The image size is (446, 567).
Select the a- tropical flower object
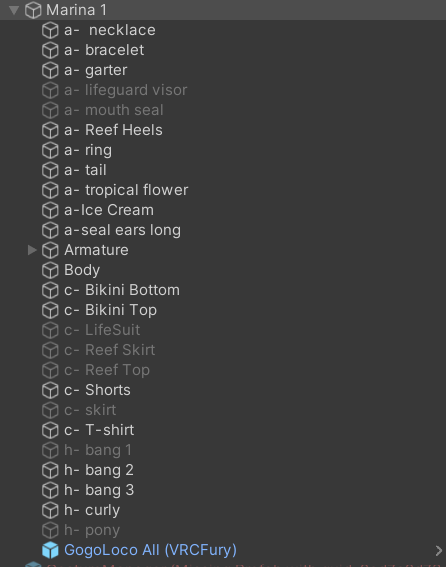point(126,190)
